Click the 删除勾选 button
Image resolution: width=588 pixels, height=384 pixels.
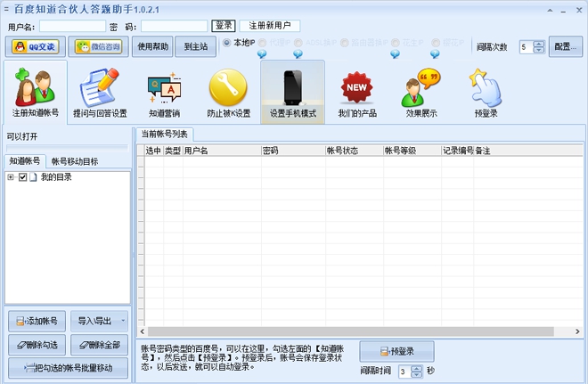pyautogui.click(x=37, y=345)
